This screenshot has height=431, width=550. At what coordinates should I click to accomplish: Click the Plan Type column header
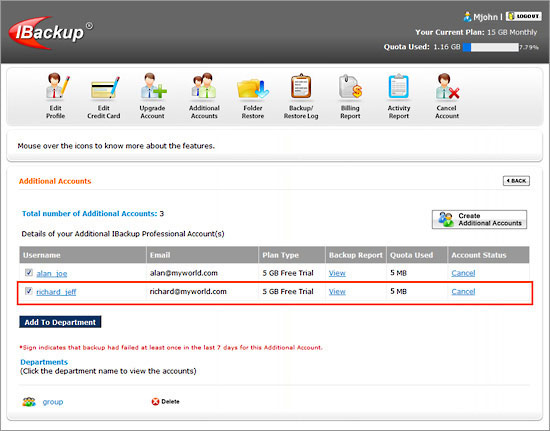tap(292, 255)
